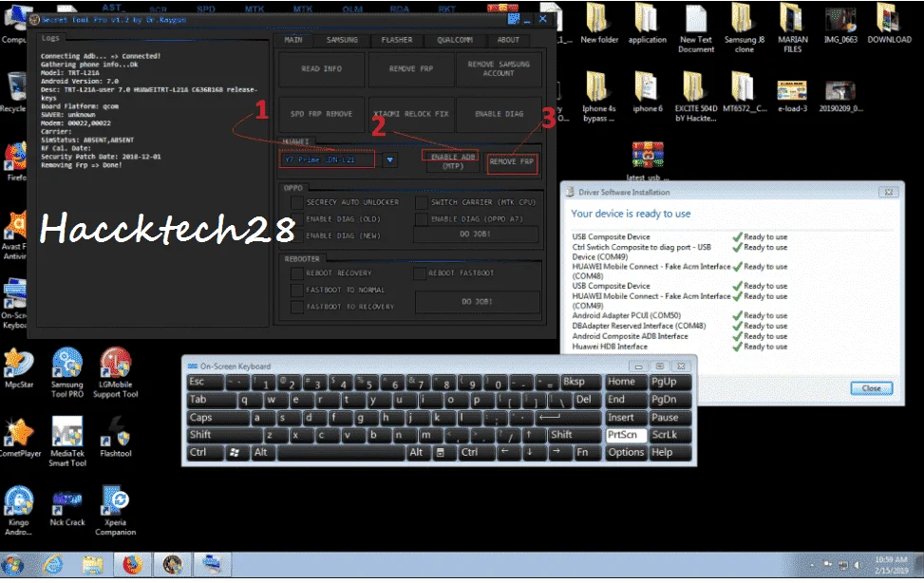Open Iphone 4s bypass folder
Screen dimensions: 924x583
(598, 97)
